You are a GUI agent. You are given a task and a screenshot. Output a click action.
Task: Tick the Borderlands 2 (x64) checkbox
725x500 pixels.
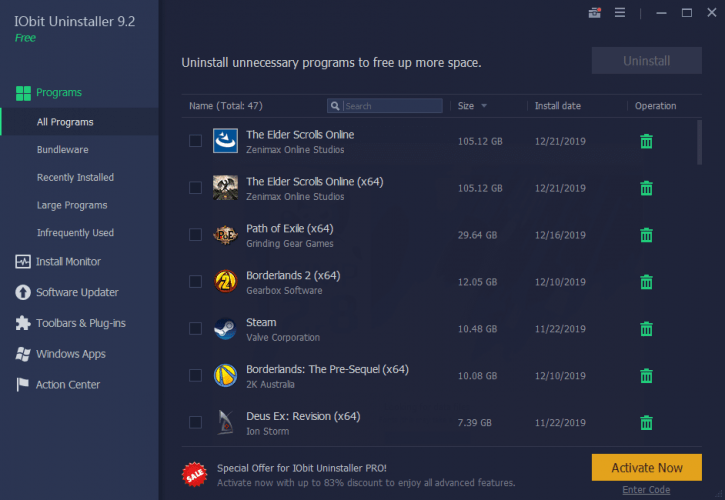pos(196,282)
